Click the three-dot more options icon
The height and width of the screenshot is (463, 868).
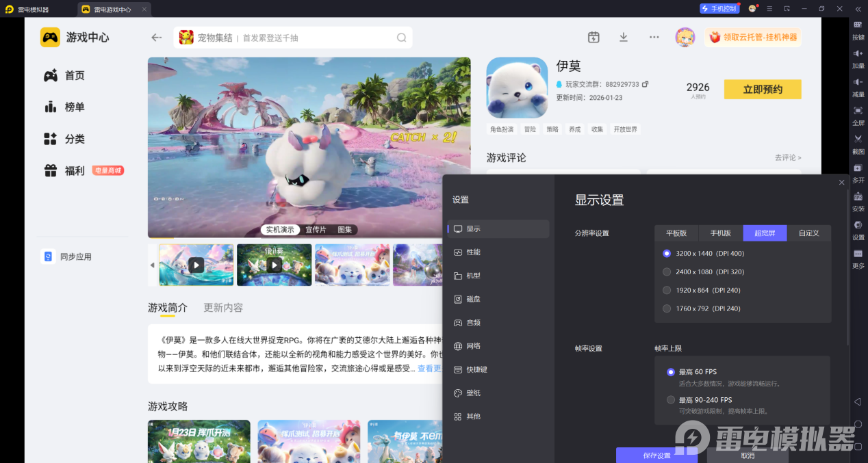point(654,38)
